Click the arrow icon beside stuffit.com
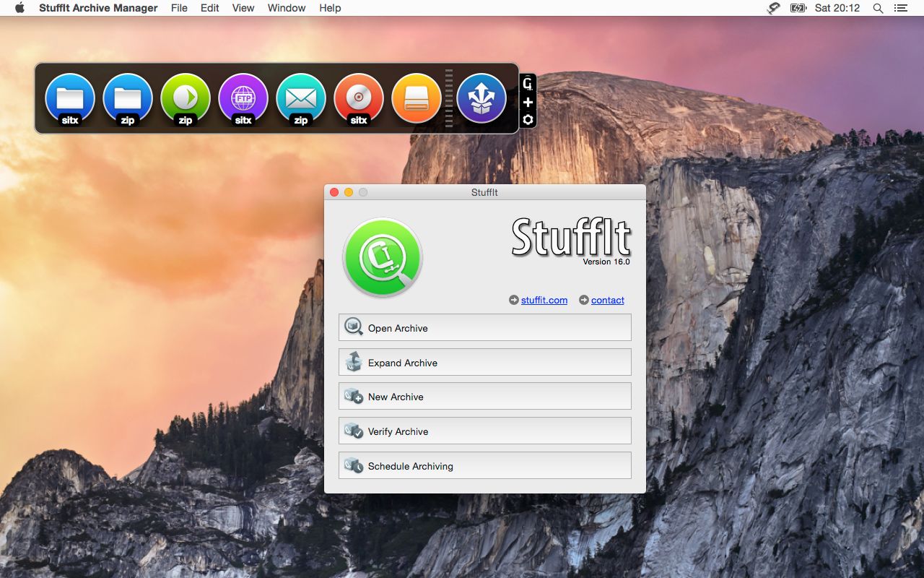The width and height of the screenshot is (924, 578). [x=514, y=300]
